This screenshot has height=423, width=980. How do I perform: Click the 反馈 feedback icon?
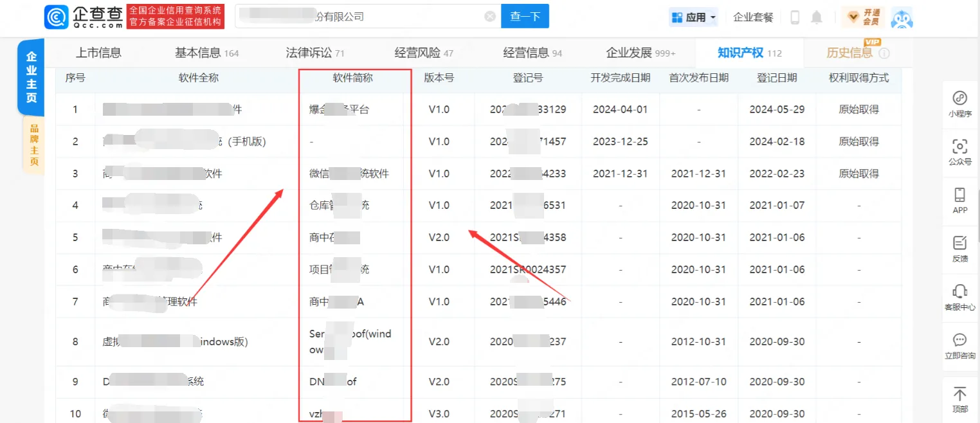pyautogui.click(x=959, y=248)
